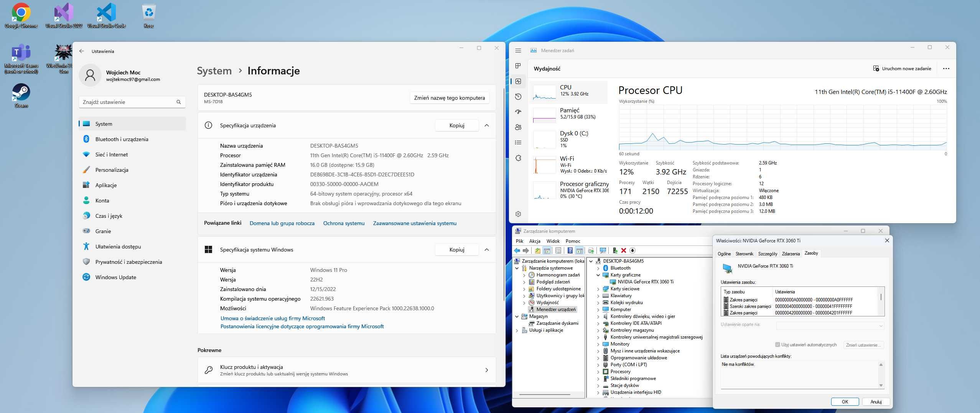Click red X uninstall device toolbar icon
This screenshot has height=413, width=980.
pos(624,250)
